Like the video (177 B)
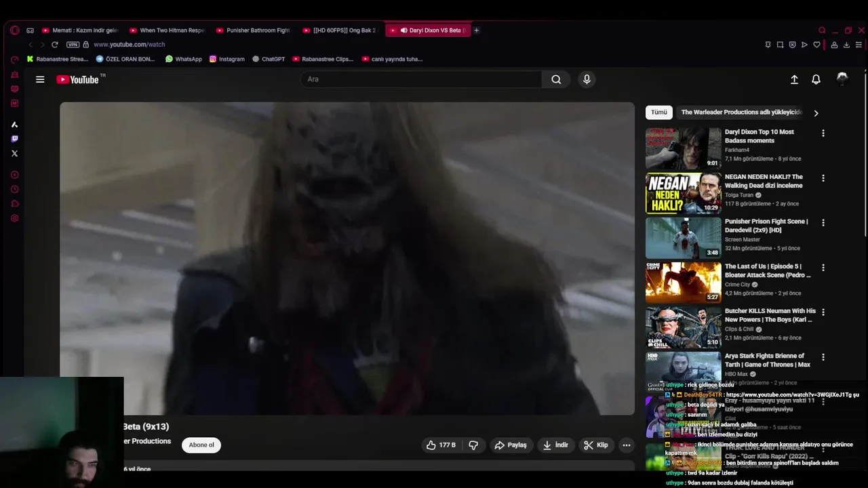The image size is (868, 488). coord(441,445)
